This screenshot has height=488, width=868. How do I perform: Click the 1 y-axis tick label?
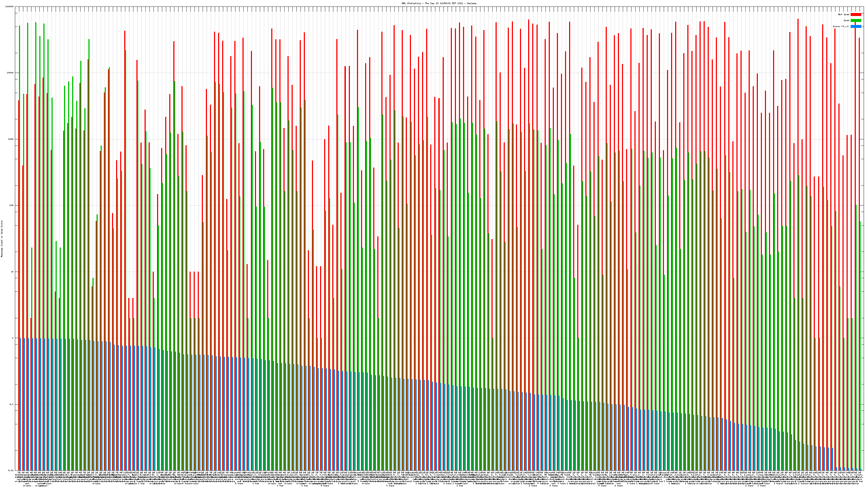click(x=13, y=338)
